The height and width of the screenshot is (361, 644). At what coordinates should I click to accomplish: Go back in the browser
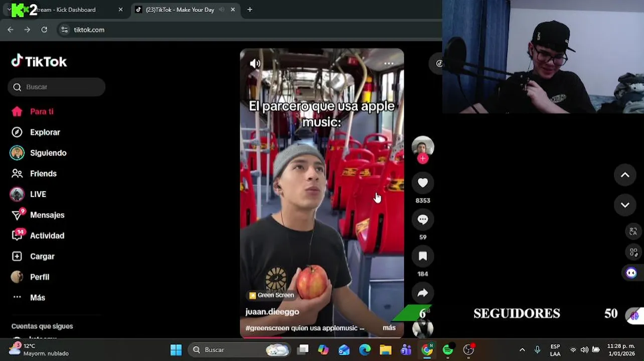coord(11,30)
